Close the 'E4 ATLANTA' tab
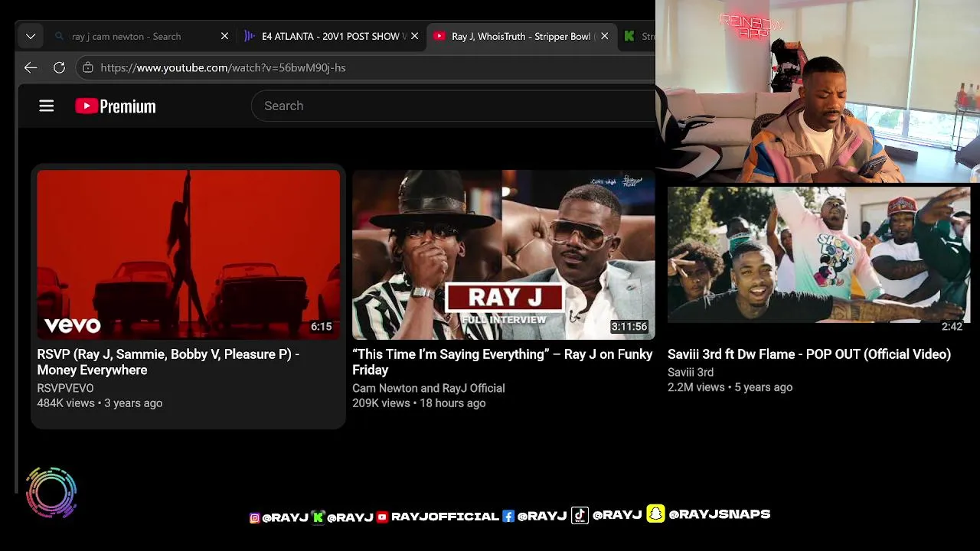The height and width of the screenshot is (551, 980). [x=414, y=36]
